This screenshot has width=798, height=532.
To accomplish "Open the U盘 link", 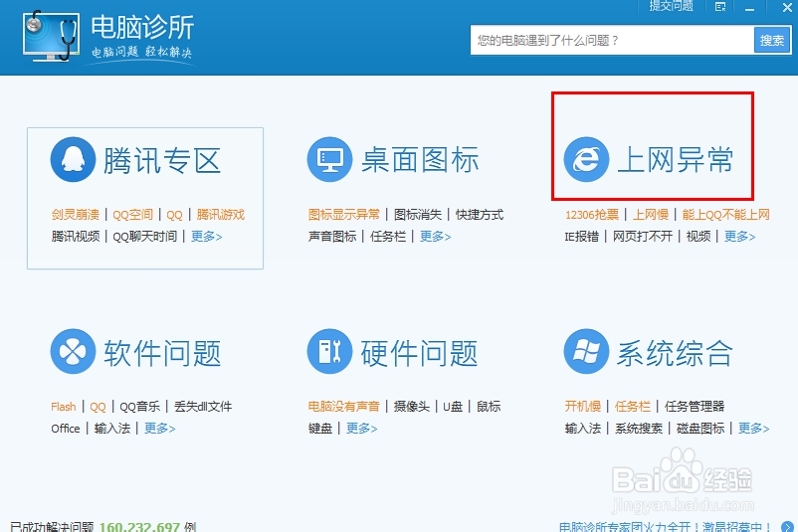I will tap(453, 407).
